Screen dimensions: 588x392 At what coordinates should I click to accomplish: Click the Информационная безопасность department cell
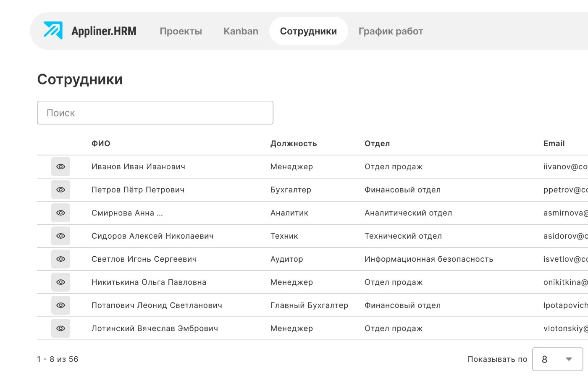coord(429,259)
